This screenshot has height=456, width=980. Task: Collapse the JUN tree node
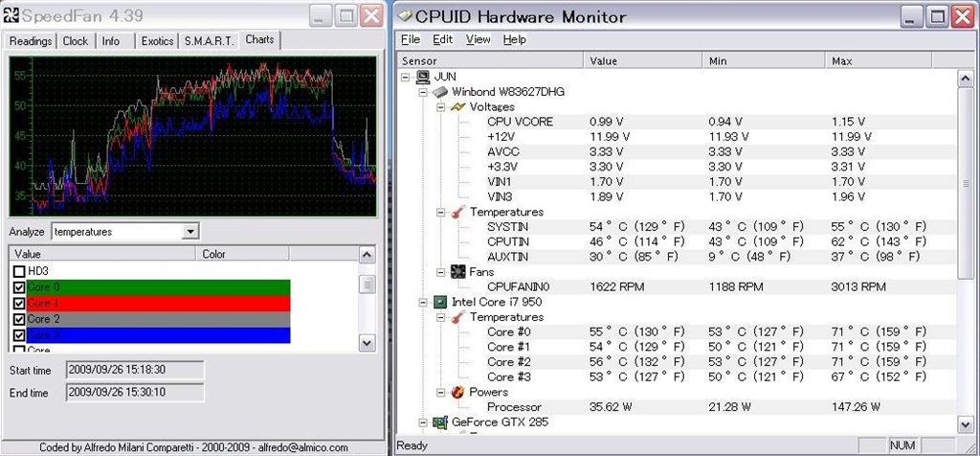(x=405, y=77)
